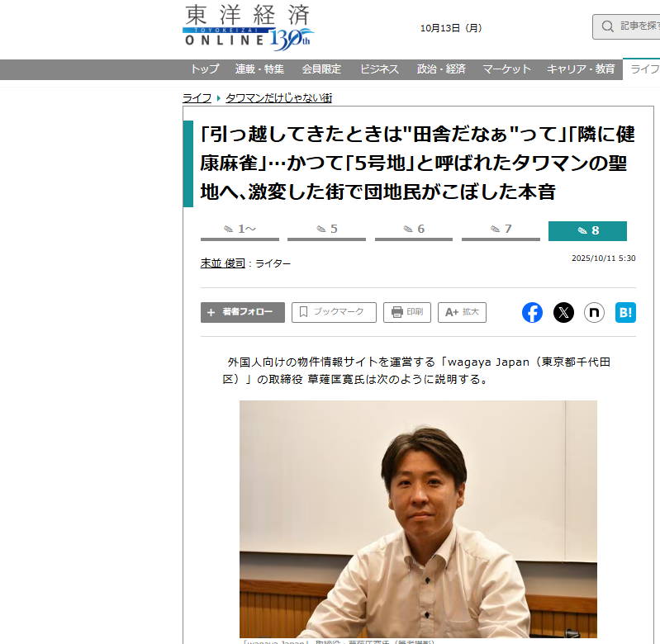This screenshot has height=644, width=660.
Task: Share article on X
Action: pyautogui.click(x=563, y=313)
